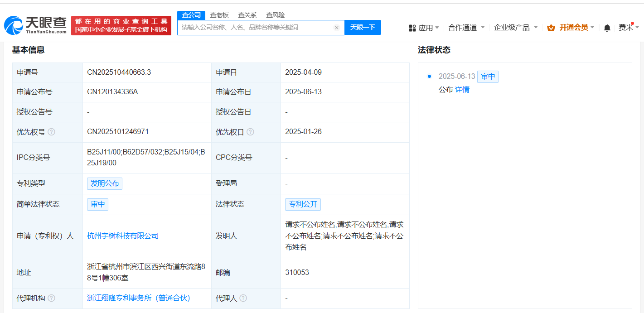The height and width of the screenshot is (313, 644).
Task: Click the 详情 link under legal status
Action: pyautogui.click(x=462, y=90)
